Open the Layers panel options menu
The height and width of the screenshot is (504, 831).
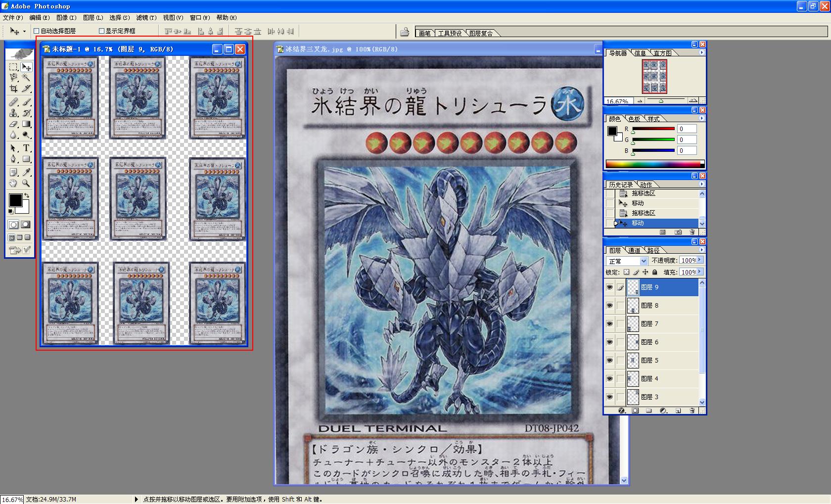pyautogui.click(x=701, y=250)
